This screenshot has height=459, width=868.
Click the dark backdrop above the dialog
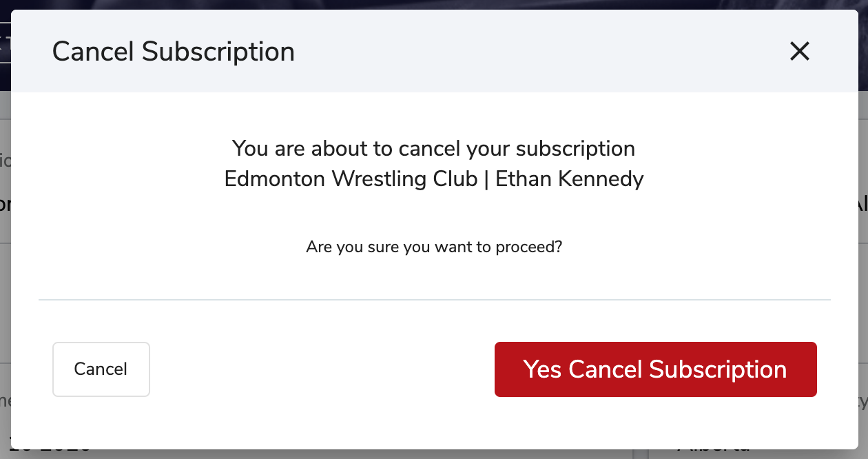pyautogui.click(x=434, y=4)
